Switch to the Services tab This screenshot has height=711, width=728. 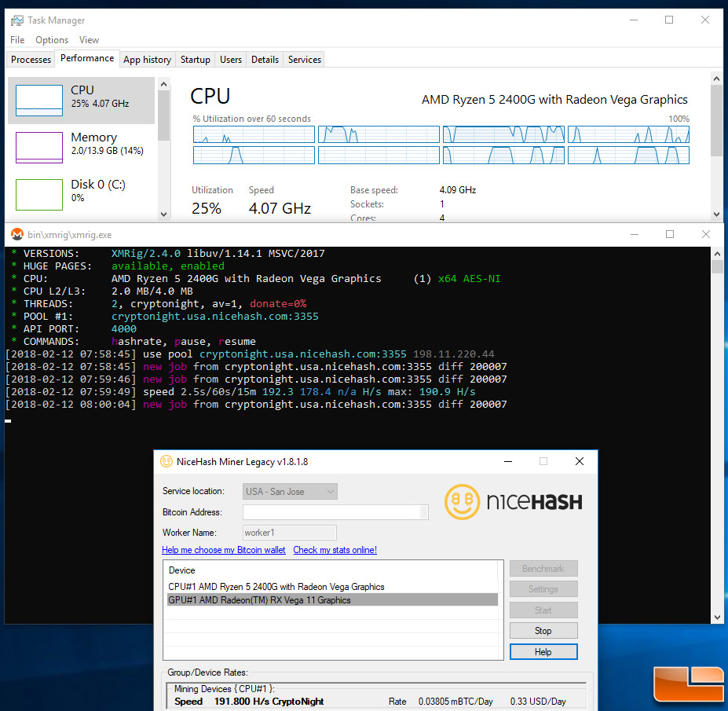(x=305, y=60)
